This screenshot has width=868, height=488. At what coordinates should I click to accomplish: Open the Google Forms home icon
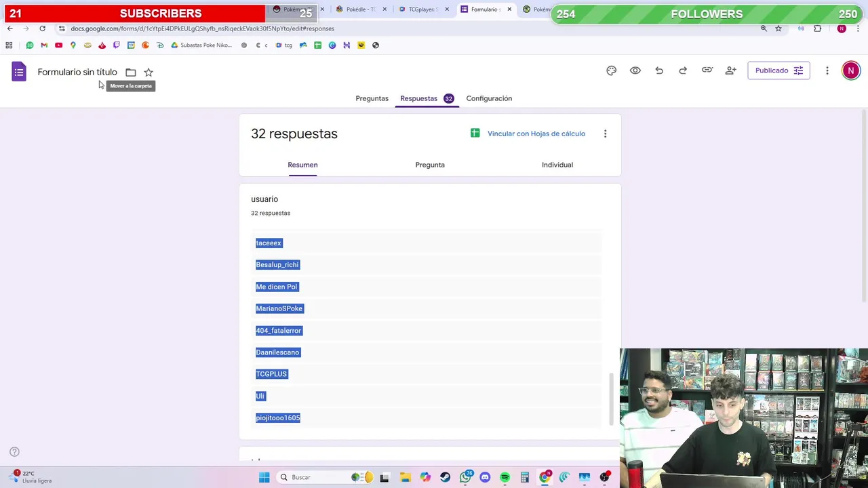[19, 71]
